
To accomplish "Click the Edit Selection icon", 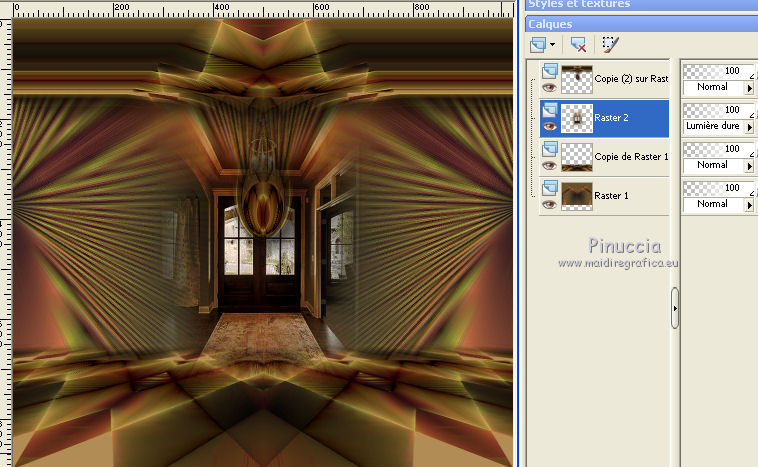I will [610, 44].
